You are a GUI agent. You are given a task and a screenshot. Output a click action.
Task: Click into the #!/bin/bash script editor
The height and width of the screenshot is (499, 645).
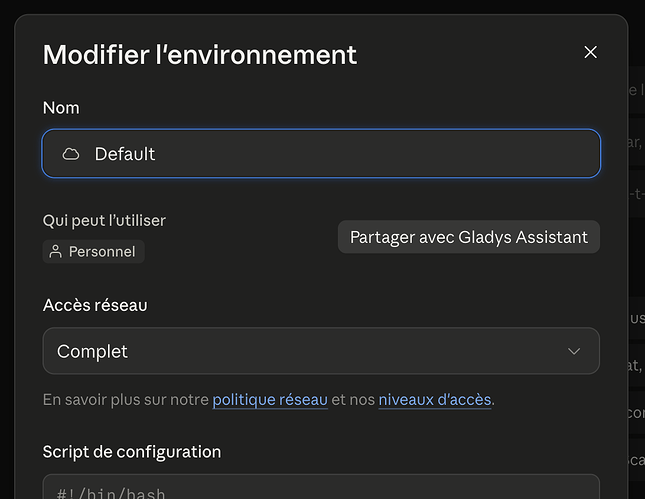pyautogui.click(x=321, y=487)
